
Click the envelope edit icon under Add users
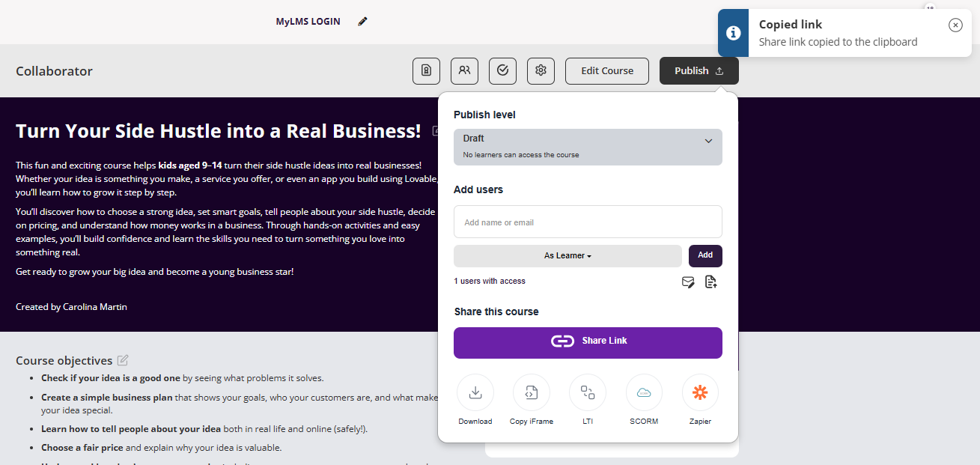pos(688,282)
